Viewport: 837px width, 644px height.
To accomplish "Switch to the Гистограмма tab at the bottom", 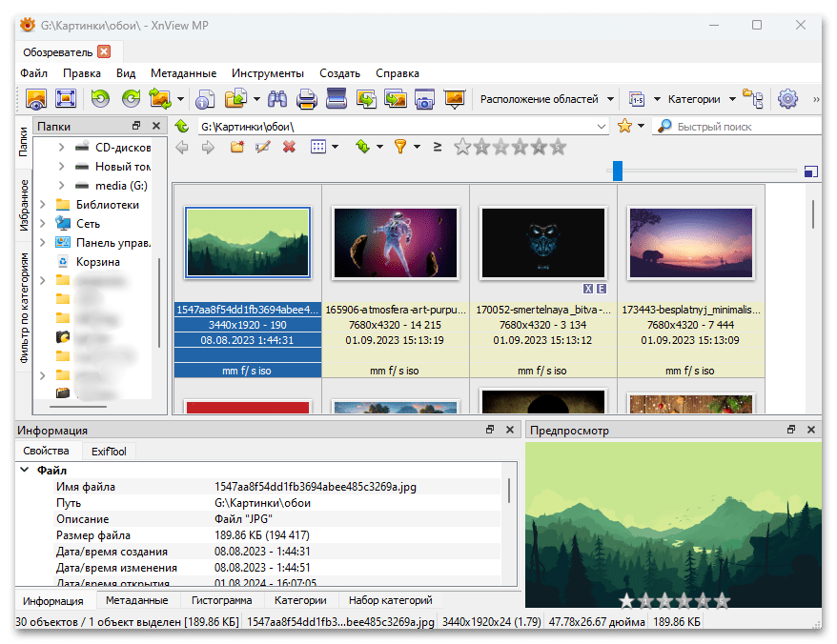I will [221, 600].
